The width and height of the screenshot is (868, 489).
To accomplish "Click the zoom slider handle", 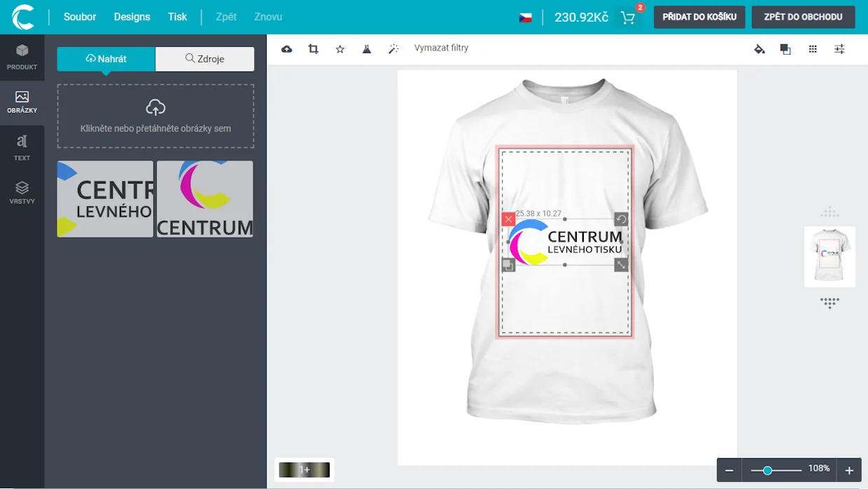I will click(767, 471).
